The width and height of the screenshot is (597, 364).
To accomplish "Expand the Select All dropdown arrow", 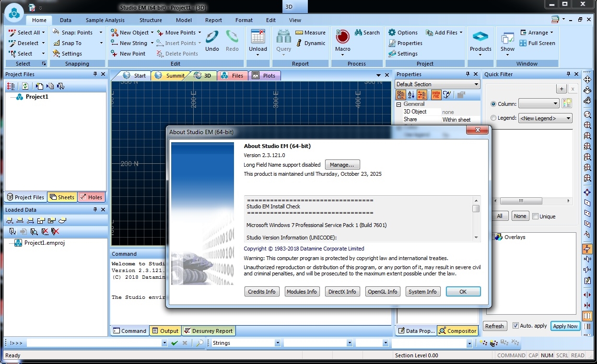I will pyautogui.click(x=43, y=33).
